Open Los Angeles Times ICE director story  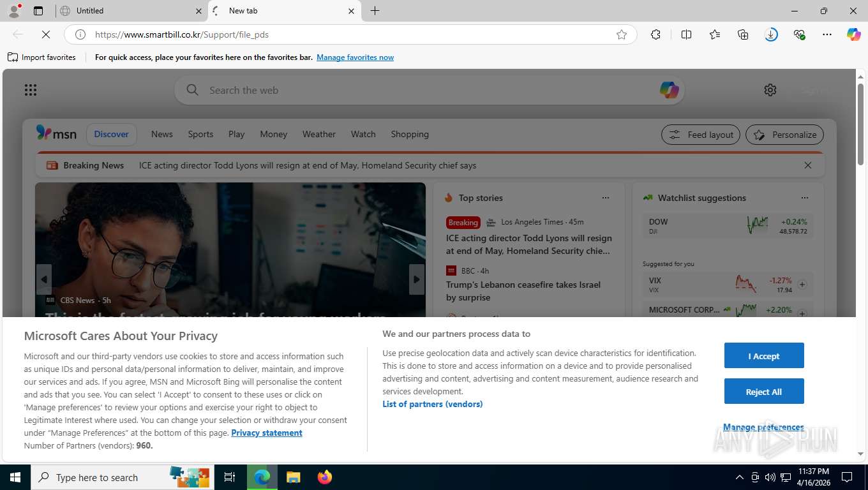tap(529, 244)
